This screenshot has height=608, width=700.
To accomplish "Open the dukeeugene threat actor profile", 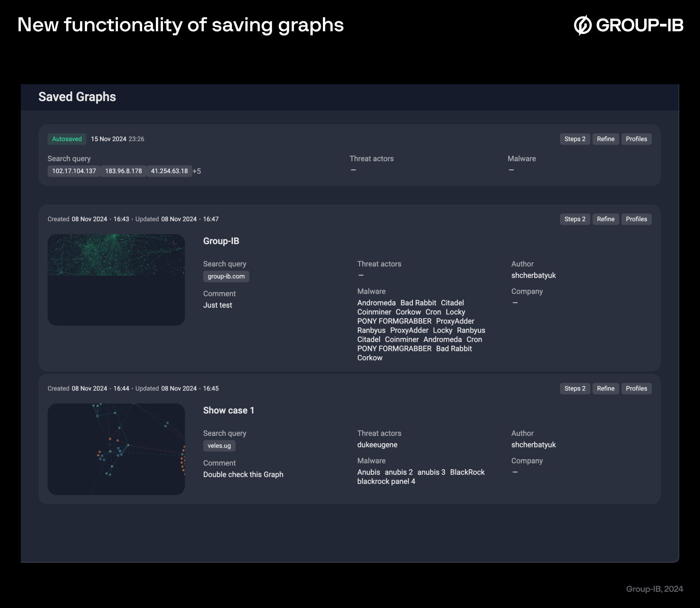I will (377, 445).
